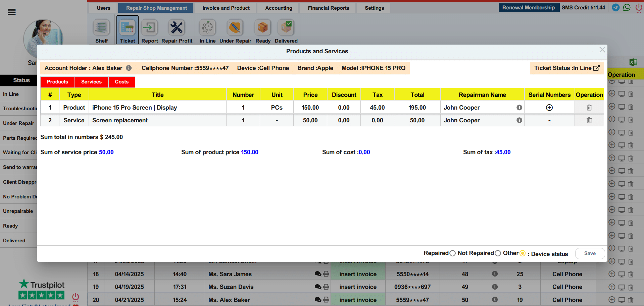Click chat icon in Ms. Sara James row

click(x=318, y=274)
